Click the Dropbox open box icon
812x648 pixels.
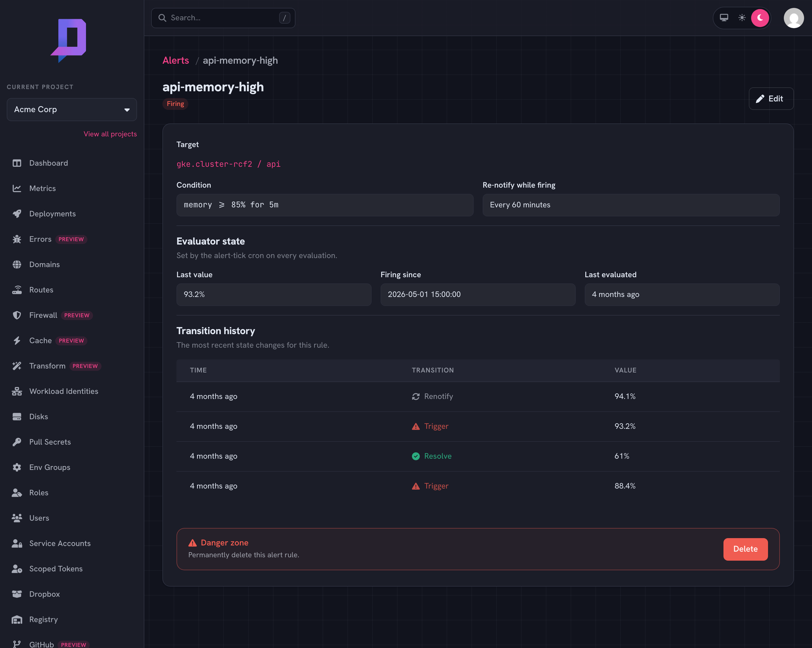(17, 594)
